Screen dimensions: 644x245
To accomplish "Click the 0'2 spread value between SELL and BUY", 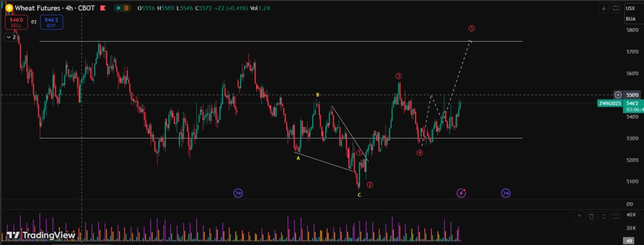I will [33, 22].
